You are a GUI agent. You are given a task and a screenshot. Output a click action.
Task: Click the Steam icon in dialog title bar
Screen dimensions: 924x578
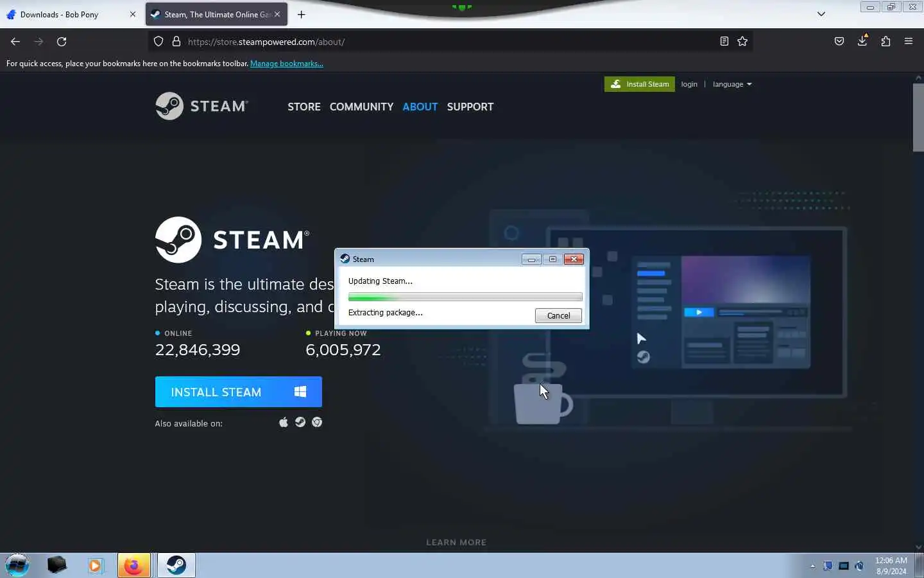[345, 259]
